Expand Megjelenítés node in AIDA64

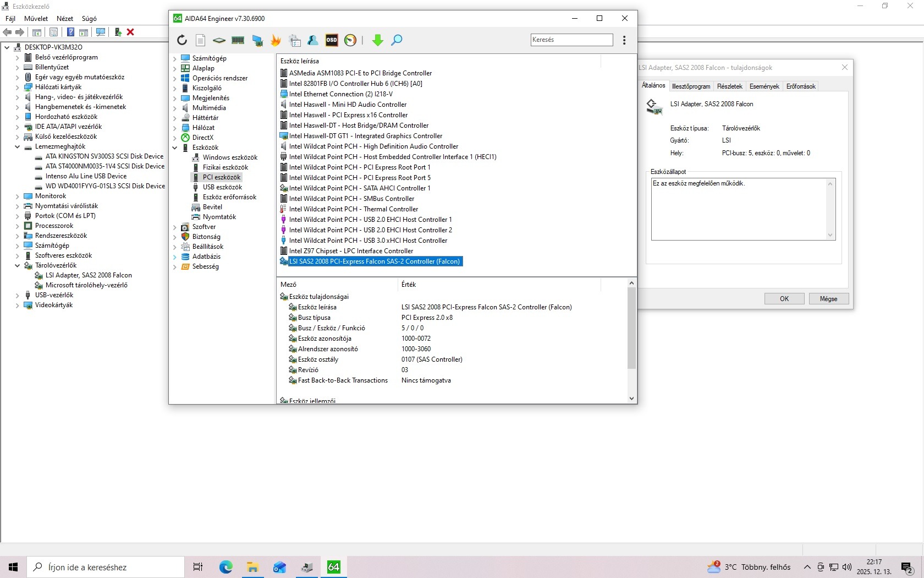tap(175, 98)
